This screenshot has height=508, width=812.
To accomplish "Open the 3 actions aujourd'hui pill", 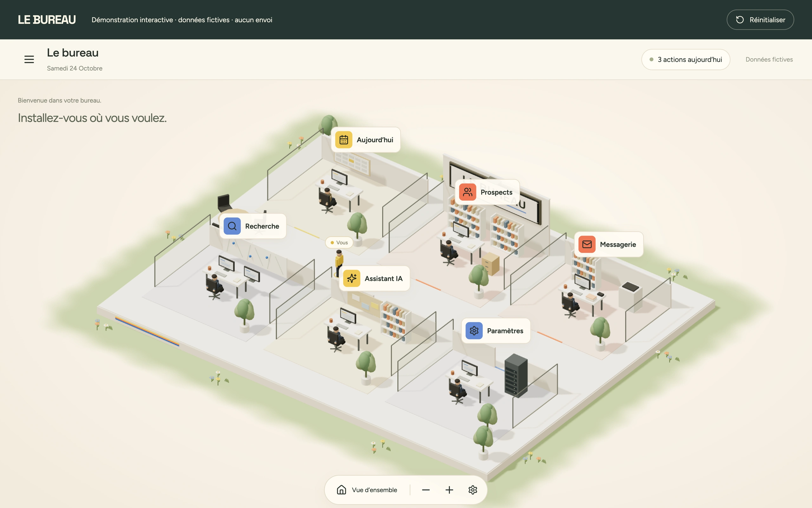I will point(686,59).
